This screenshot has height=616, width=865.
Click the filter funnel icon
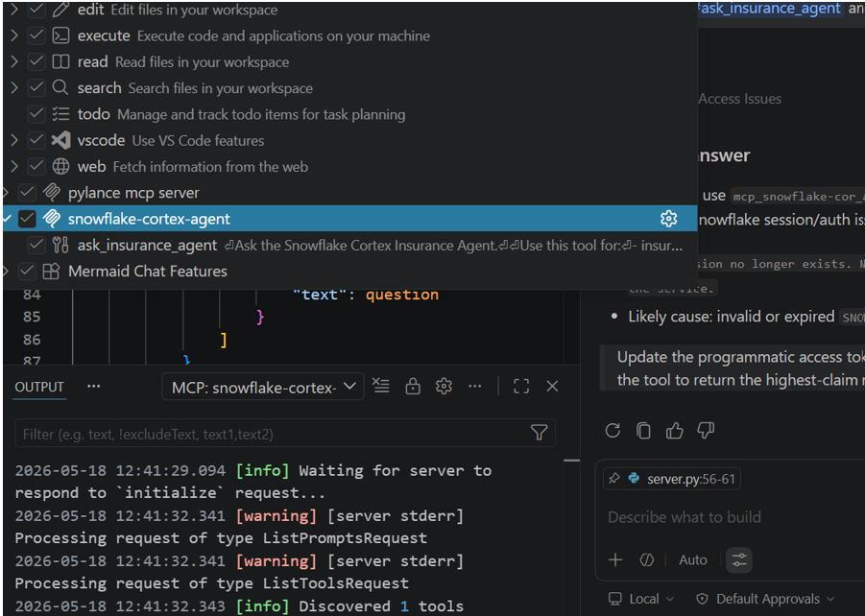(x=539, y=433)
